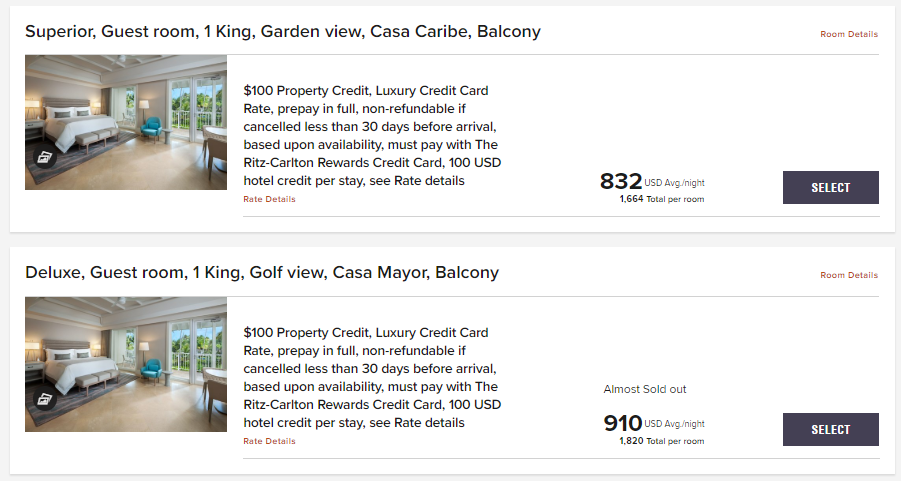View Rate Details for the Superior room
Image resolution: width=901 pixels, height=481 pixels.
269,199
